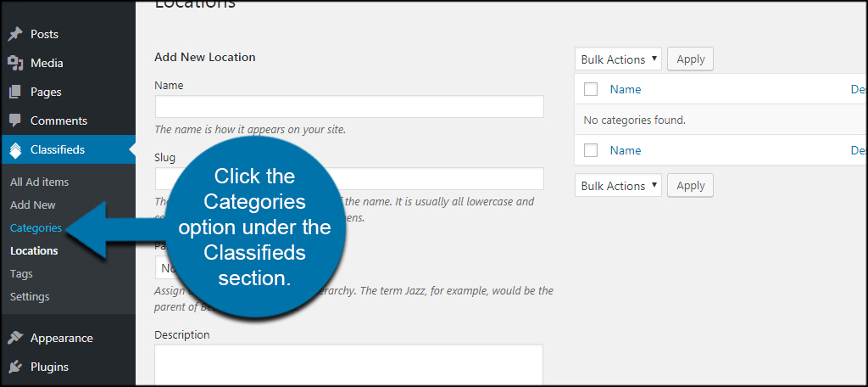Click the top Apply button
868x387 pixels.
coord(690,59)
